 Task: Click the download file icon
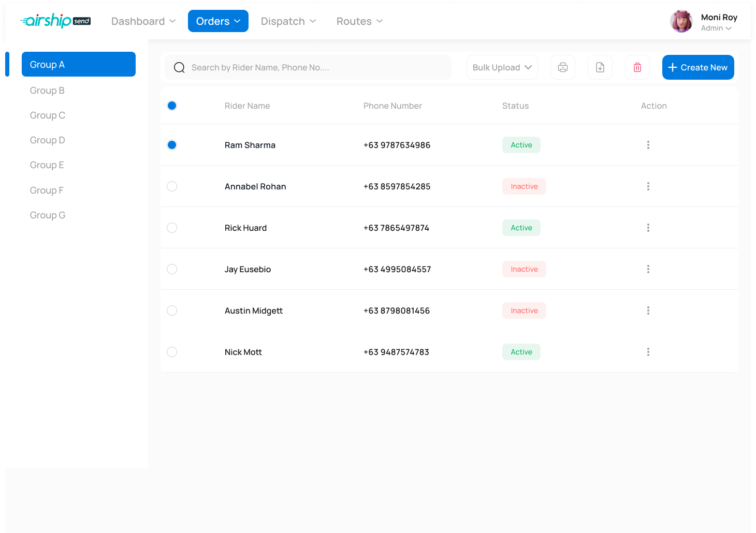tap(600, 67)
